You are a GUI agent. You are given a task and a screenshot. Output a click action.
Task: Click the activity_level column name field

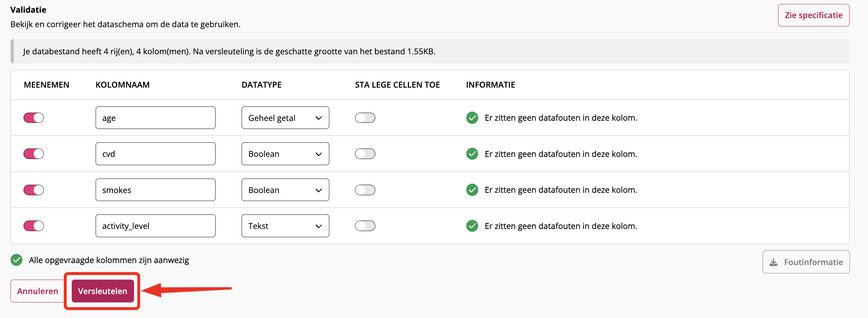coord(155,226)
